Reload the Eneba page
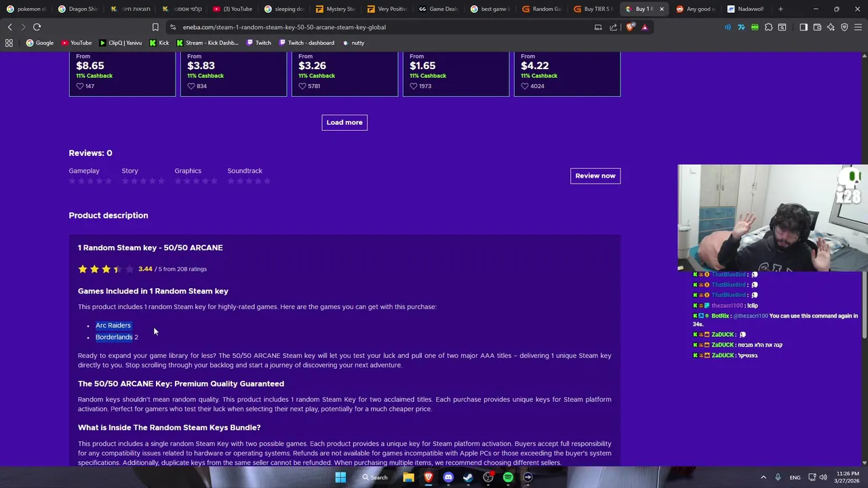 coord(37,27)
